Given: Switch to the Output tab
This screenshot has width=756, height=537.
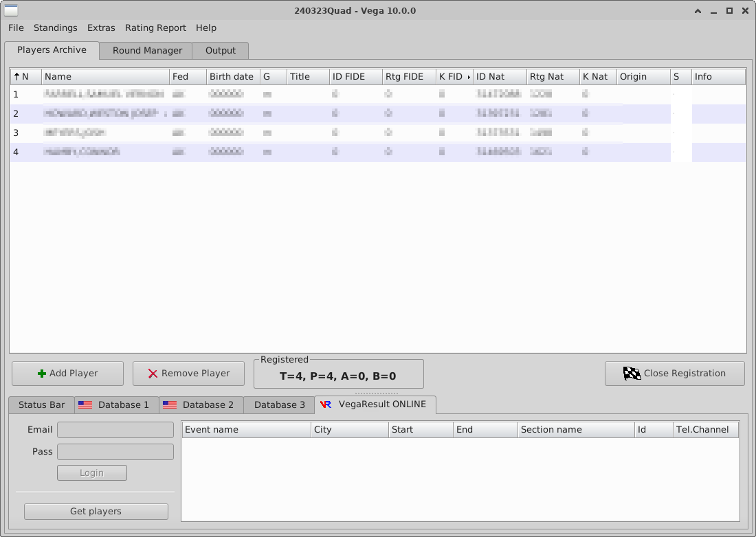Looking at the screenshot, I should pyautogui.click(x=220, y=51).
